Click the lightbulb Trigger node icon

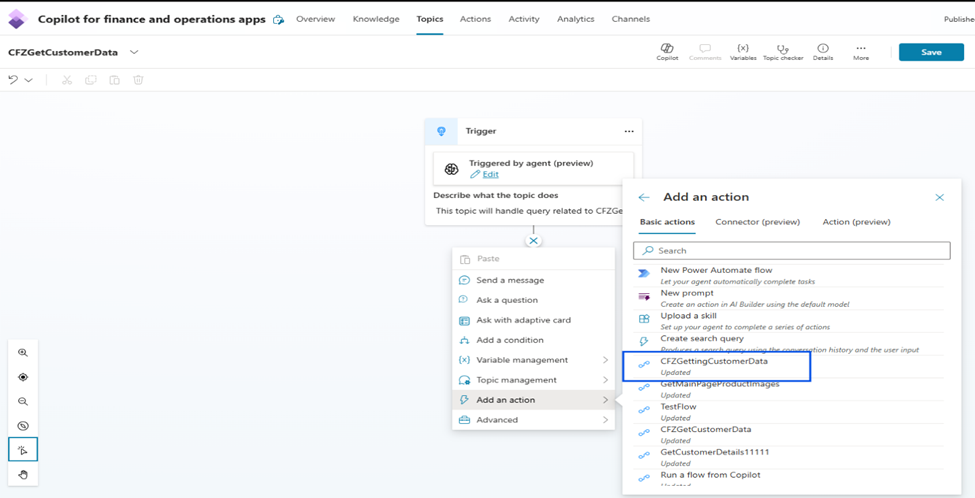(441, 131)
